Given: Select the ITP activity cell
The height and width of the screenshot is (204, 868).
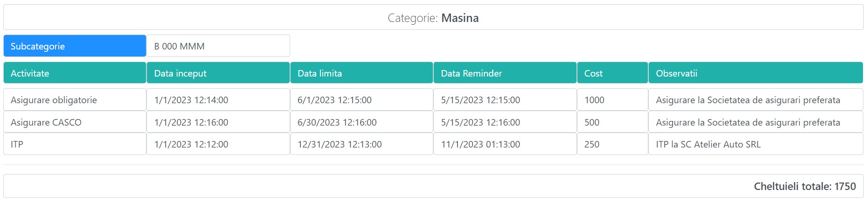Looking at the screenshot, I should tap(75, 144).
